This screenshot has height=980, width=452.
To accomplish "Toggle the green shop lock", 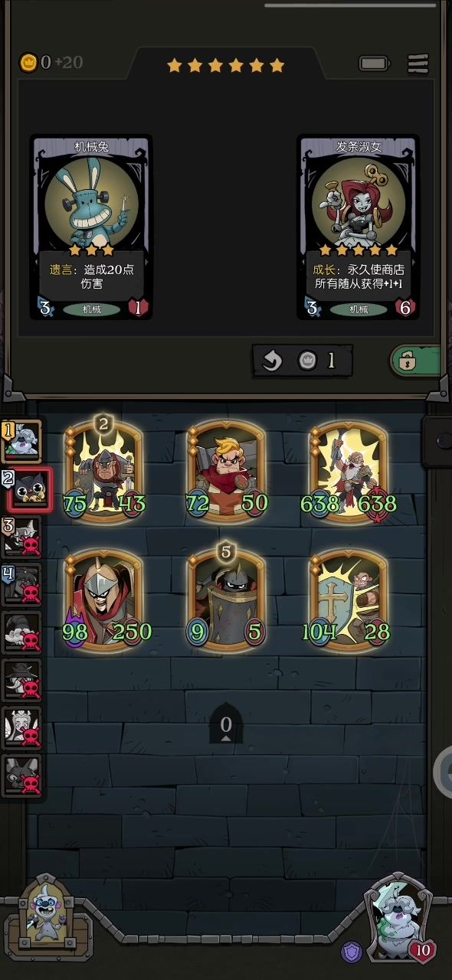I will (417, 361).
